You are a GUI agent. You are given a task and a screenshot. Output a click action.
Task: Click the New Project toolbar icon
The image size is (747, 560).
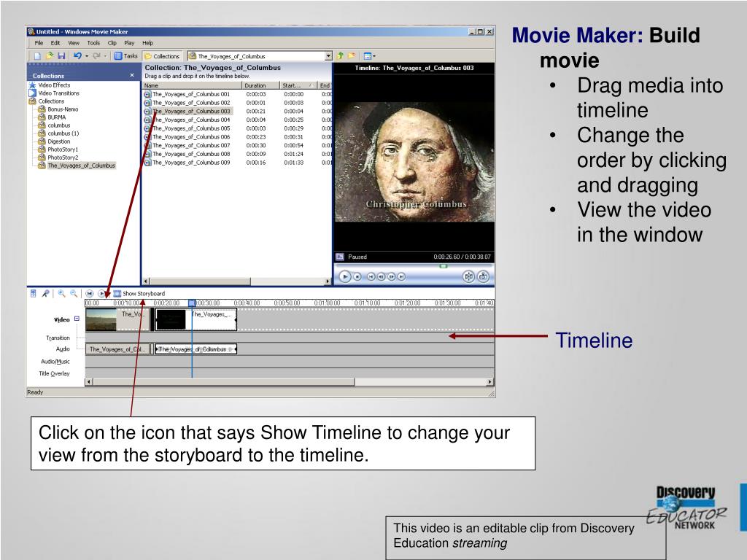click(38, 56)
